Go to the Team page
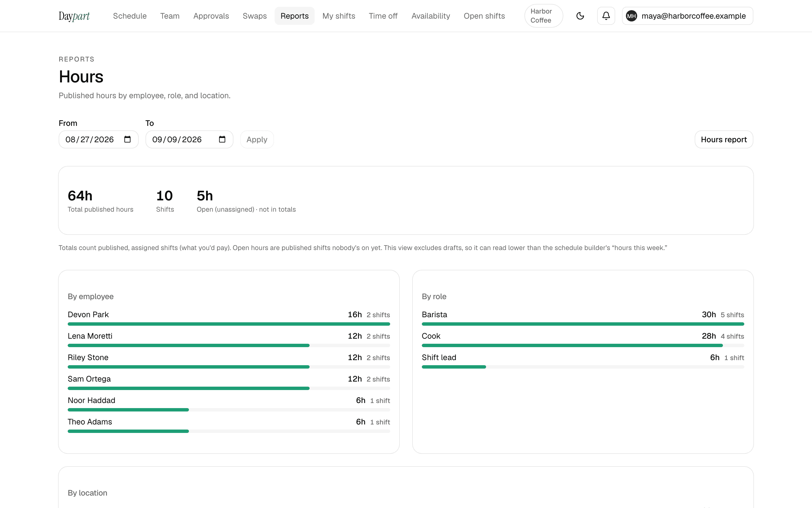Viewport: 812px width, 508px height. (x=170, y=16)
